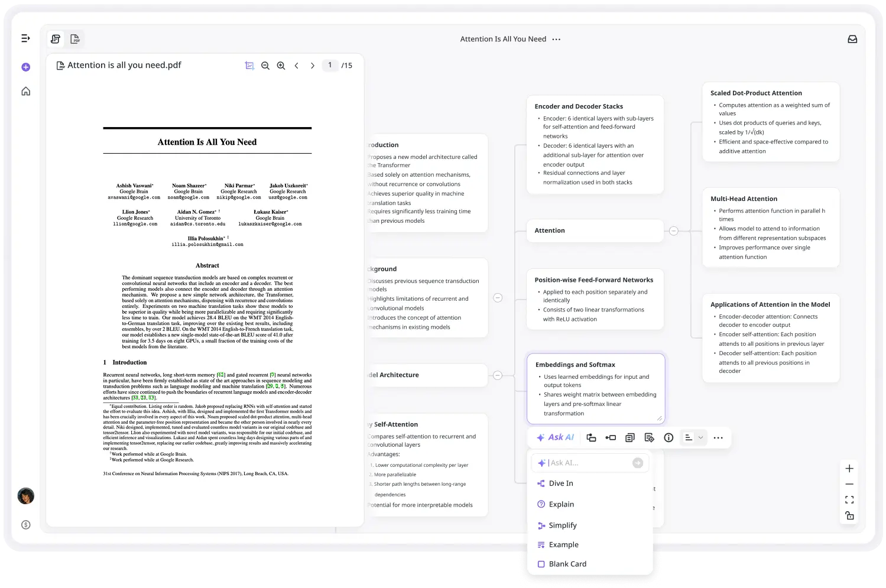This screenshot has height=588, width=886.
Task: Open the card info icon in toolbar
Action: coord(668,438)
